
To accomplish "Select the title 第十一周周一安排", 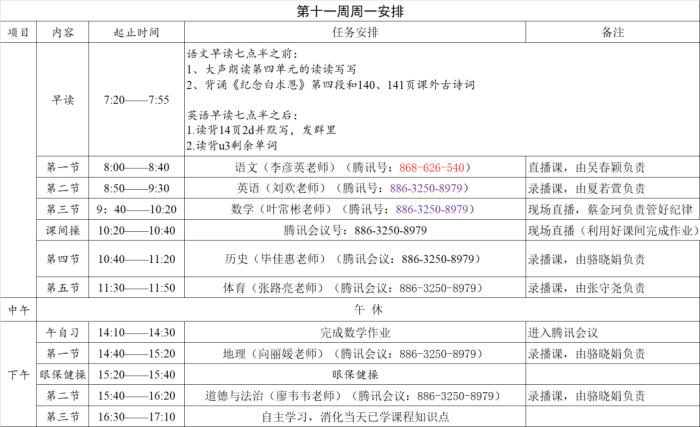I will (349, 12).
